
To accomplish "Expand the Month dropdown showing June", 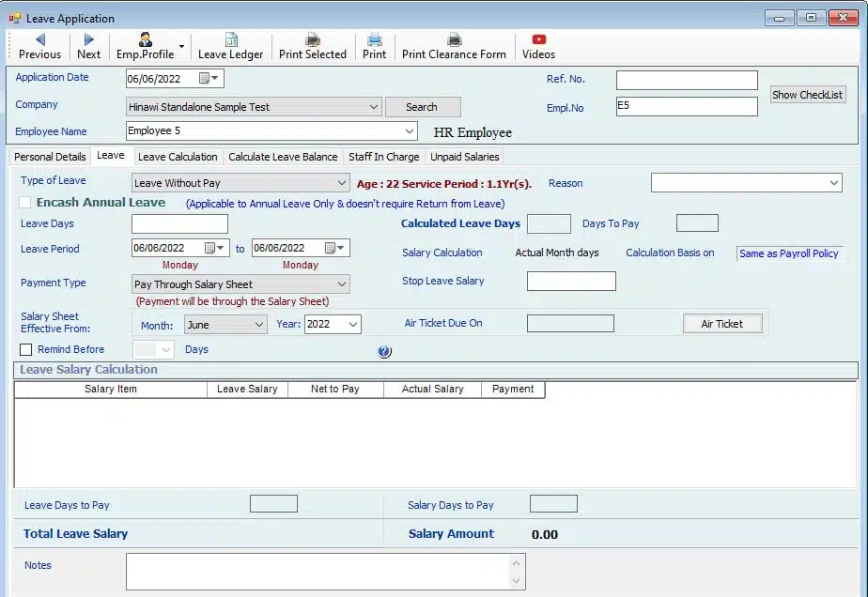I will pyautogui.click(x=258, y=324).
